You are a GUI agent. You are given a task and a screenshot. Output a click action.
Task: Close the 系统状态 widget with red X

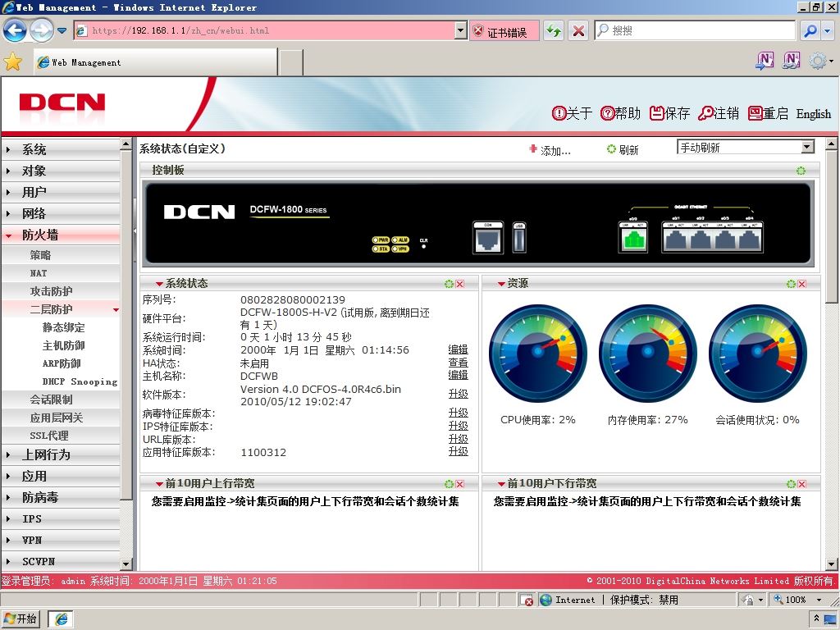point(459,284)
